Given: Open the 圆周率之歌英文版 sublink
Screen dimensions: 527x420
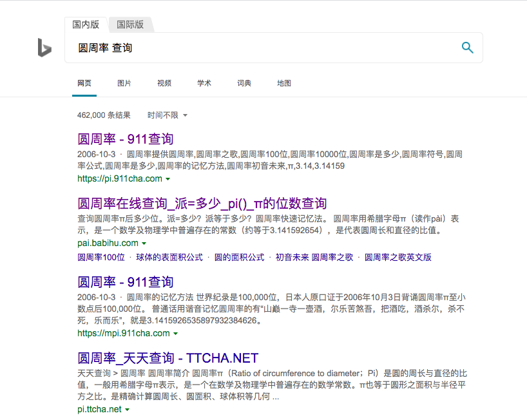Looking at the screenshot, I should [398, 258].
